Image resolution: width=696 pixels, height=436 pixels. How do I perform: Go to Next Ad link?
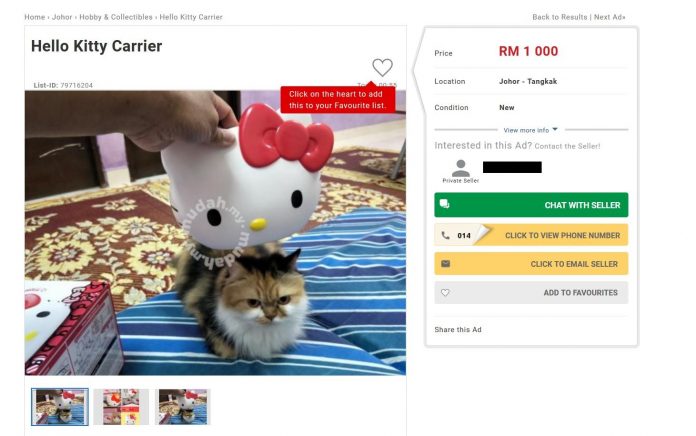[x=609, y=17]
